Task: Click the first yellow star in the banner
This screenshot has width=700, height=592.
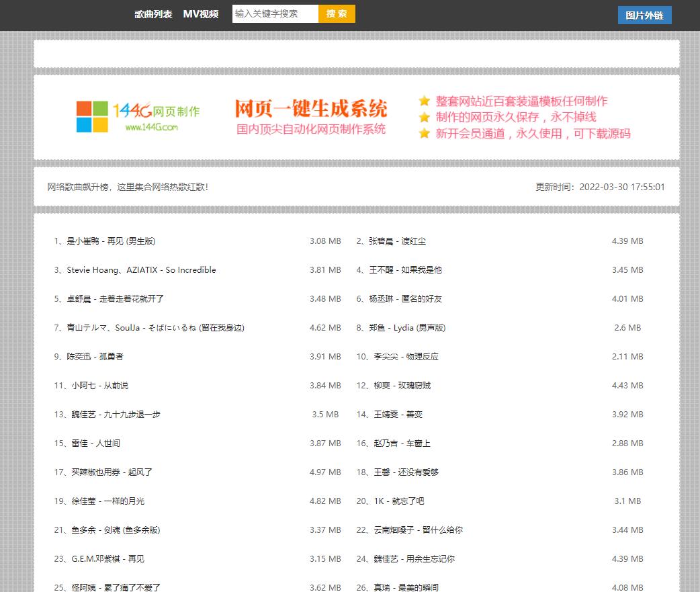Action: point(424,101)
